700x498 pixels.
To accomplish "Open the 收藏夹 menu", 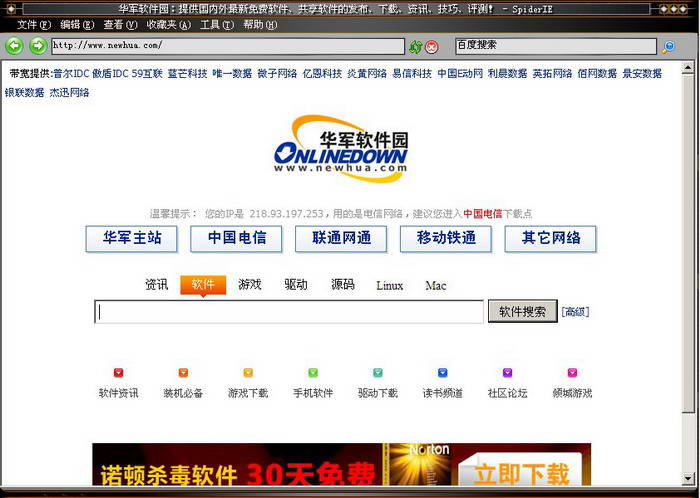I will (169, 25).
